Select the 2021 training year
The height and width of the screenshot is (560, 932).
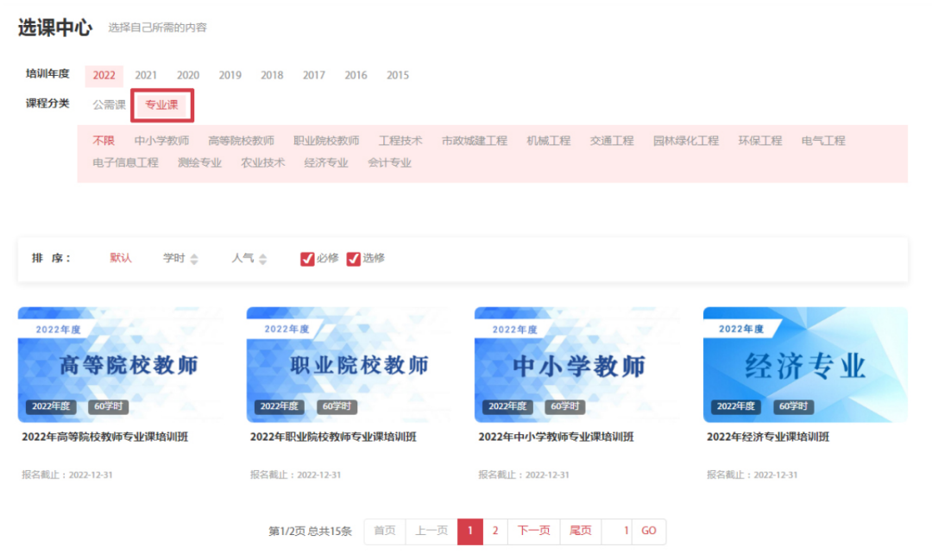[145, 75]
